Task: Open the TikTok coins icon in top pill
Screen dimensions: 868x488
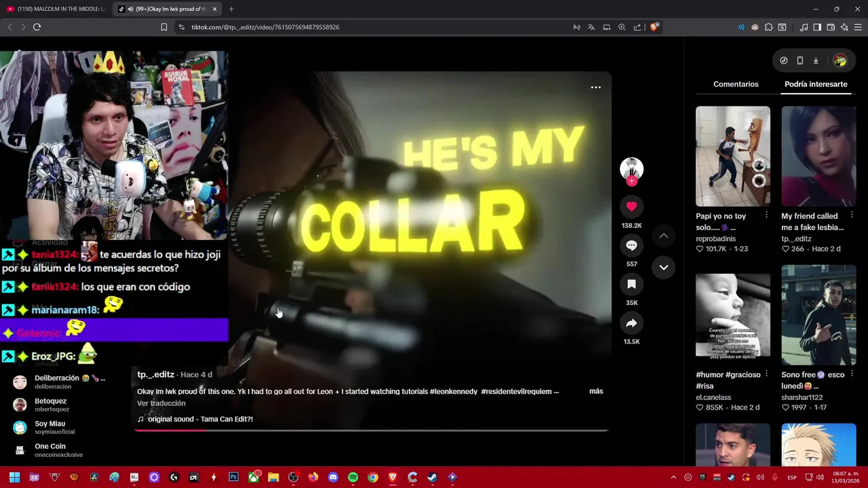Action: click(783, 60)
